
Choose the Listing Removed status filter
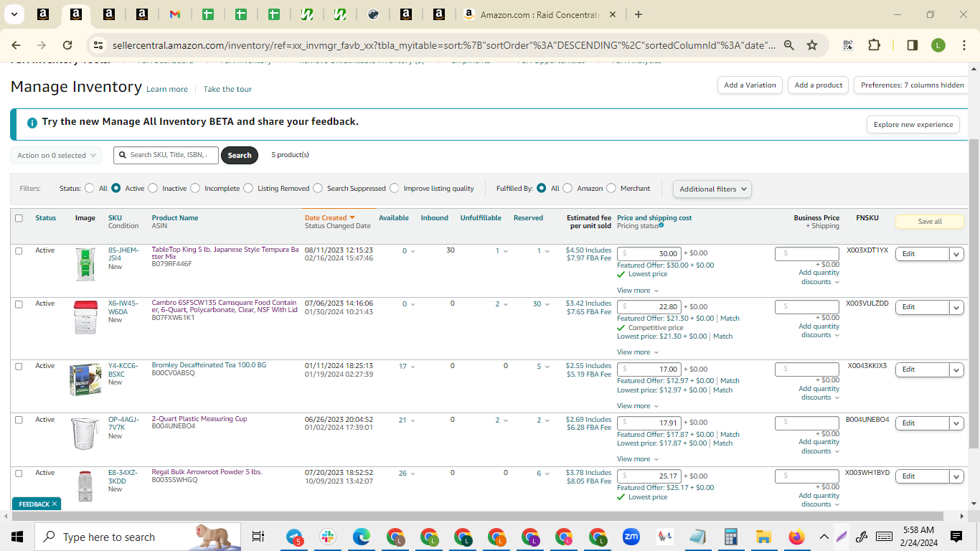[248, 189]
